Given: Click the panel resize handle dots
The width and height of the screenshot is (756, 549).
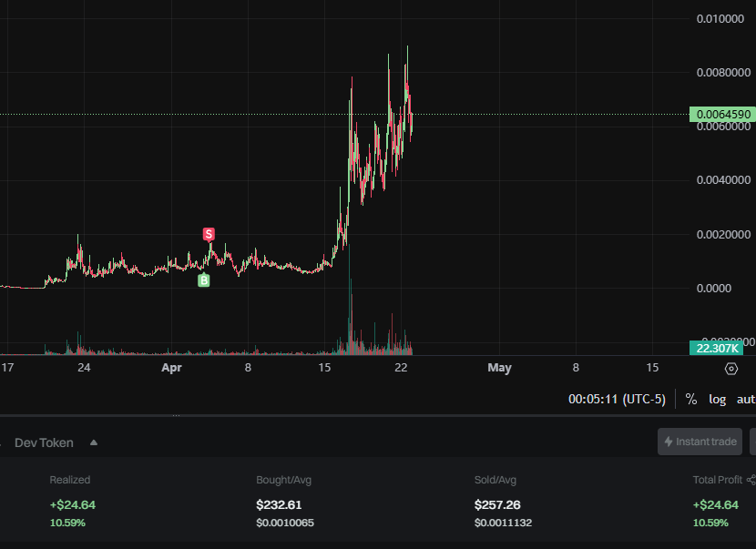Looking at the screenshot, I should pyautogui.click(x=176, y=415).
